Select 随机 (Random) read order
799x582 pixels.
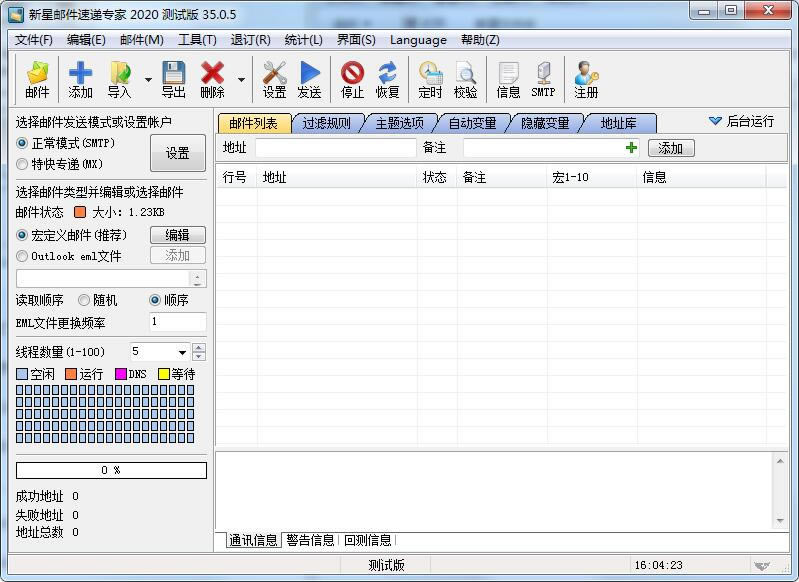(84, 300)
